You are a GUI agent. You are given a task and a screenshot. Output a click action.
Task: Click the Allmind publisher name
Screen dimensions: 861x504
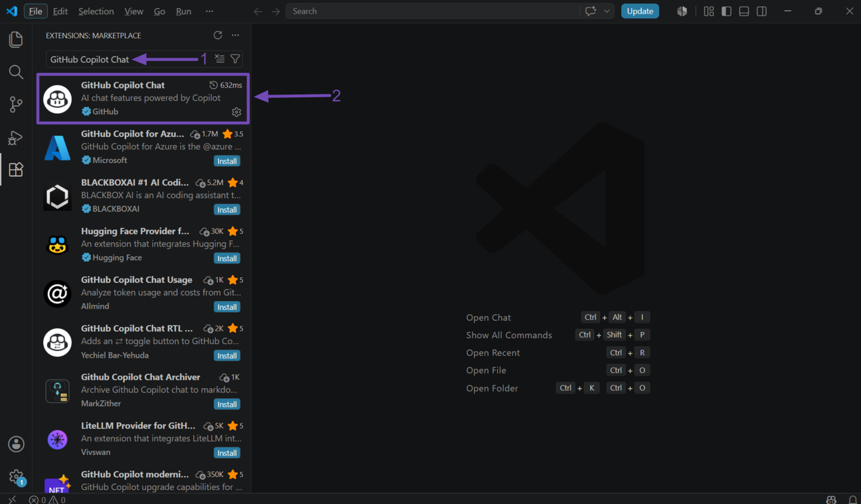(95, 306)
